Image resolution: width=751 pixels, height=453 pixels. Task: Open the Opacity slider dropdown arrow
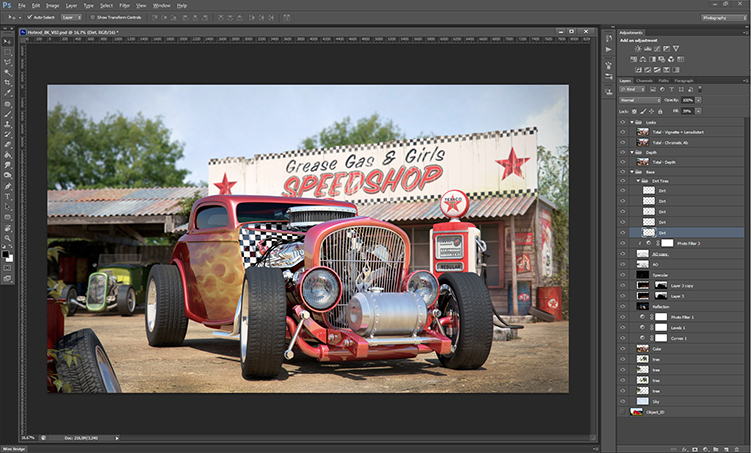pyautogui.click(x=698, y=100)
